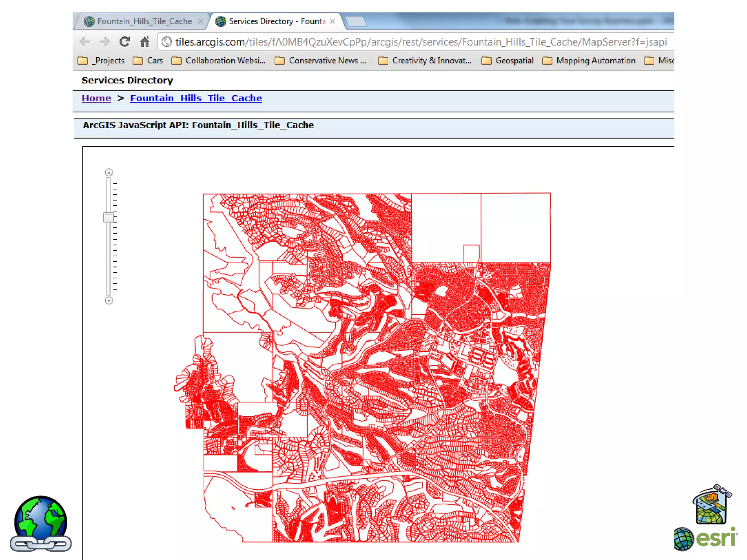Image resolution: width=747 pixels, height=560 pixels.
Task: Go to home page via house icon
Action: click(145, 42)
